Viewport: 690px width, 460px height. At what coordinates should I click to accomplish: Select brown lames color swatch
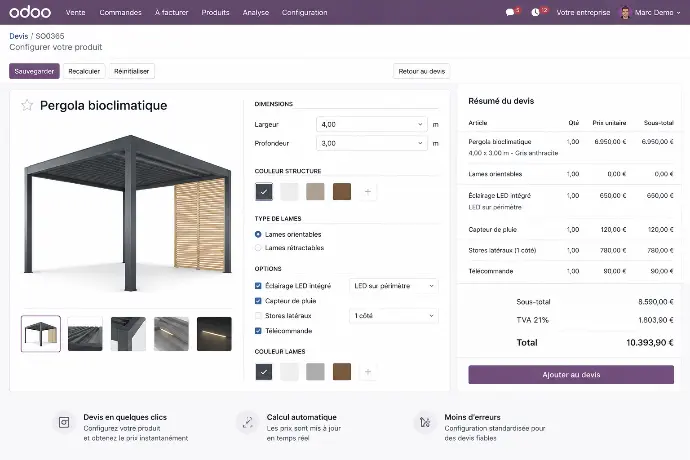pyautogui.click(x=342, y=372)
